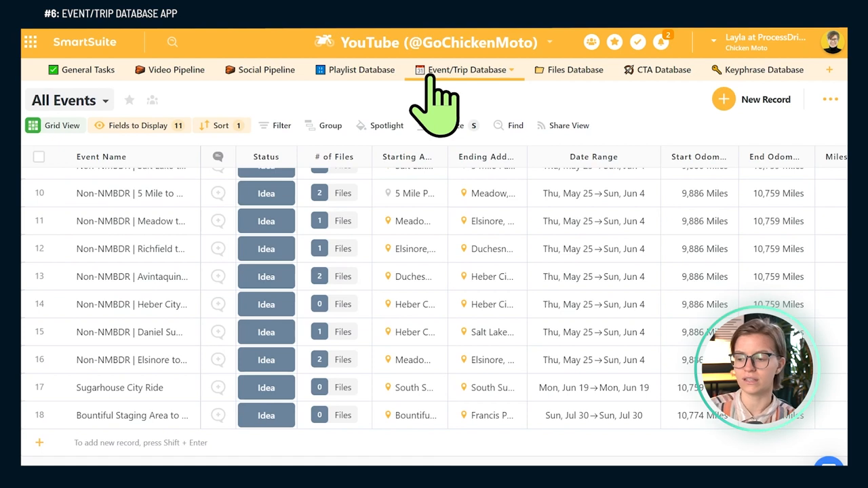Image resolution: width=868 pixels, height=488 pixels.
Task: Click the YouTube workspace motorcycle logo
Action: click(324, 42)
